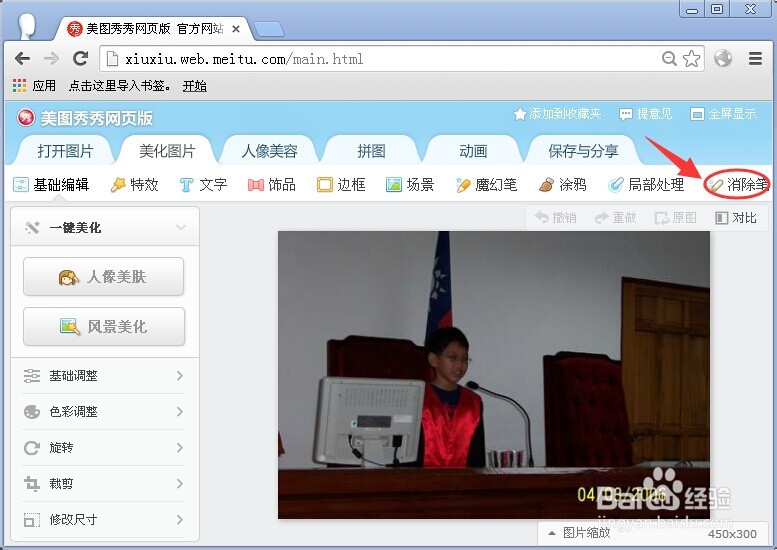This screenshot has height=550, width=777.
Task: Switch to the 拼图 tab
Action: [372, 151]
